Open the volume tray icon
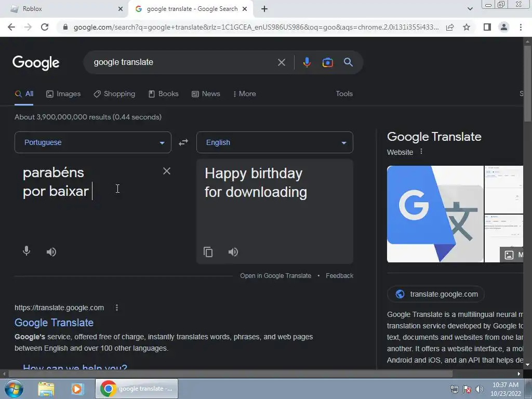This screenshot has width=532, height=399. coord(479,389)
